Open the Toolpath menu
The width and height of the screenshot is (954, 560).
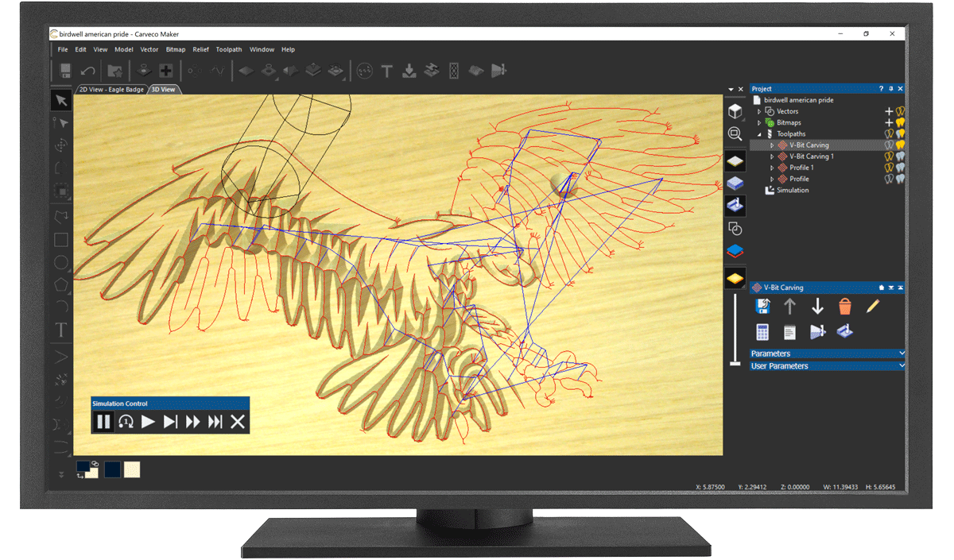229,49
